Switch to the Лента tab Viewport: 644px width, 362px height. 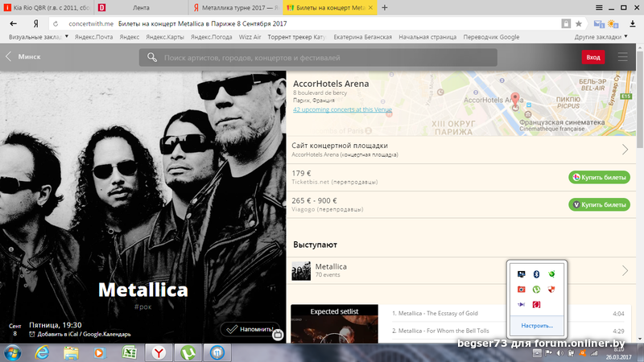pyautogui.click(x=141, y=7)
